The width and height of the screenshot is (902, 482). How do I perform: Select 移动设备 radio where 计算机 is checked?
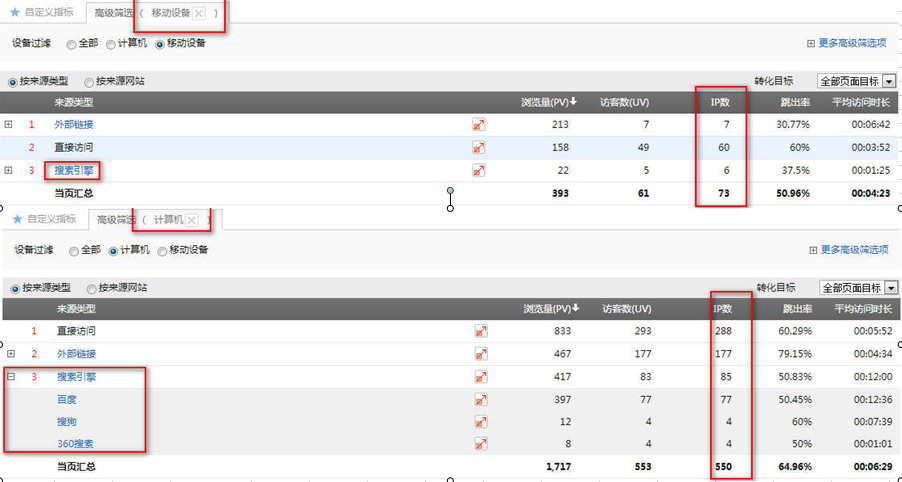pyautogui.click(x=162, y=250)
